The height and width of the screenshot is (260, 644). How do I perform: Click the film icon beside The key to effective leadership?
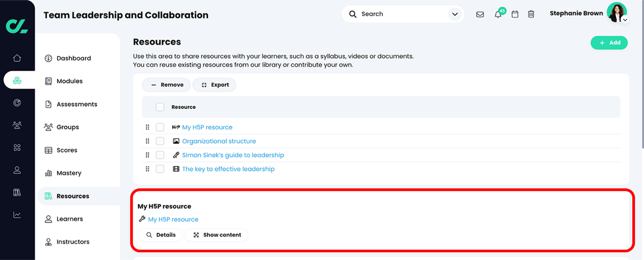tap(176, 169)
